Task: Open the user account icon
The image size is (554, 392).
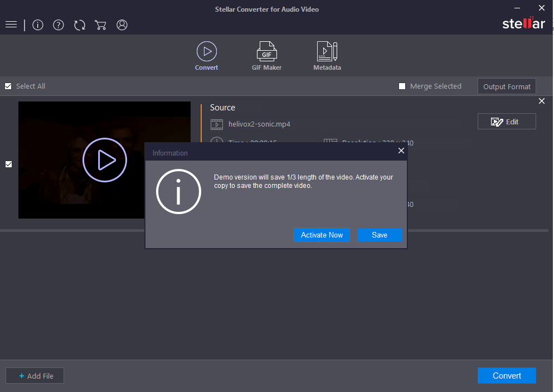Action: [122, 25]
